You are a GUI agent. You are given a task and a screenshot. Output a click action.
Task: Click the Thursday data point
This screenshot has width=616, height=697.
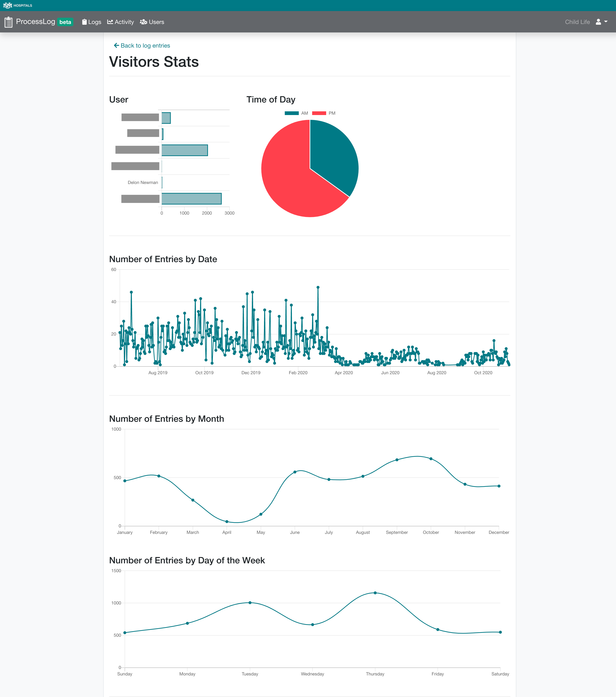pos(375,593)
